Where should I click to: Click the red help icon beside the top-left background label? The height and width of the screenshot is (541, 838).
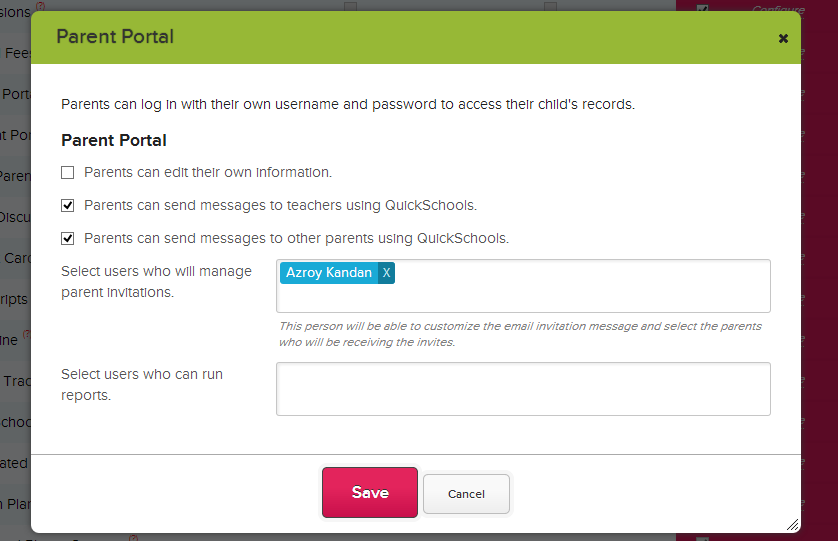[40, 8]
